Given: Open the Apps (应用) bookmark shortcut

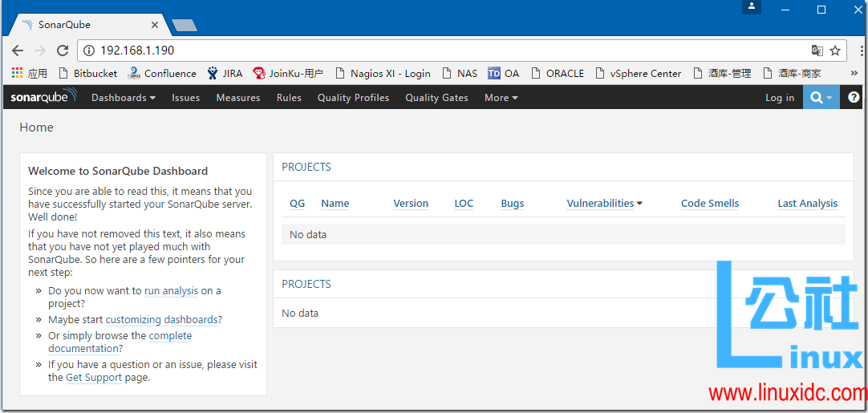Looking at the screenshot, I should coord(30,73).
